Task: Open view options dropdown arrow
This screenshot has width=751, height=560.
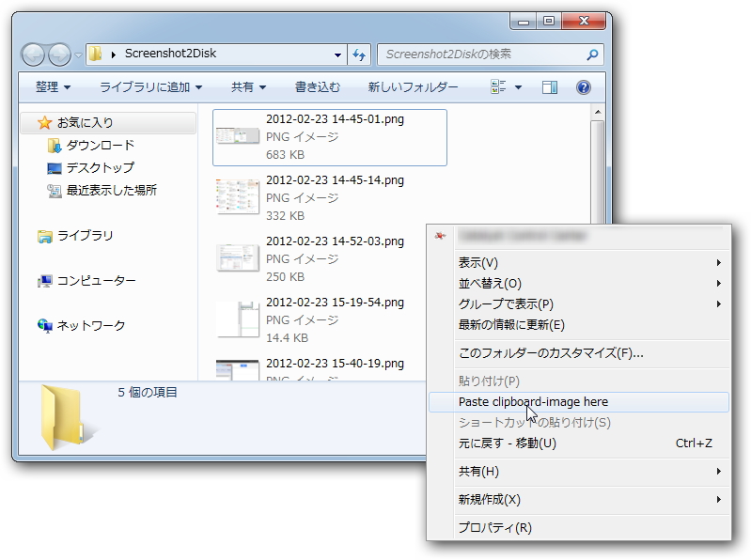Action: click(x=518, y=87)
